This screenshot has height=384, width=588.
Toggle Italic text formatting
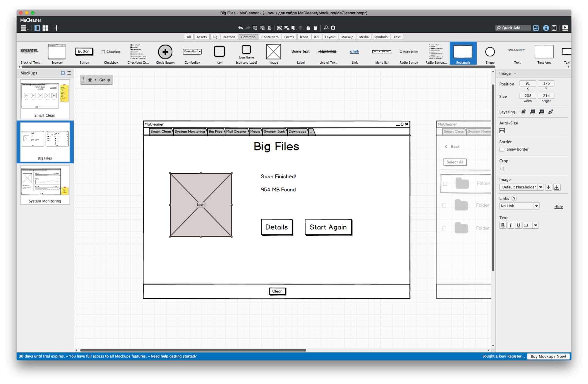(511, 225)
